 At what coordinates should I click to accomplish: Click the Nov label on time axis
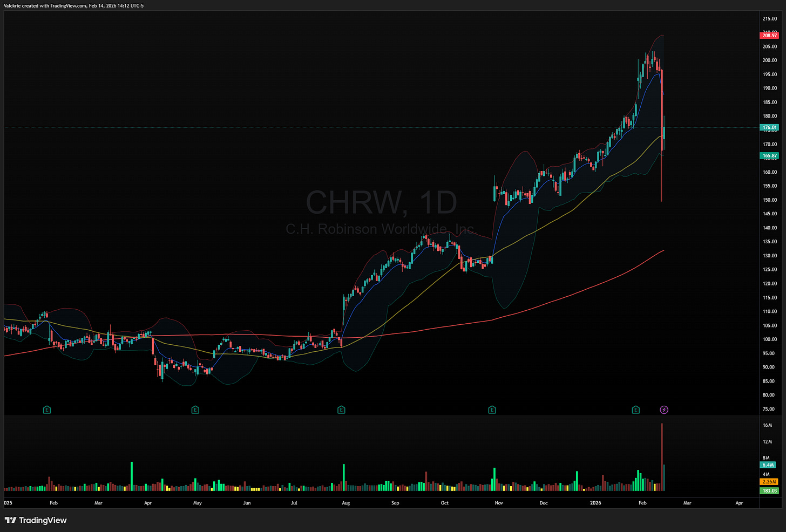coord(499,503)
